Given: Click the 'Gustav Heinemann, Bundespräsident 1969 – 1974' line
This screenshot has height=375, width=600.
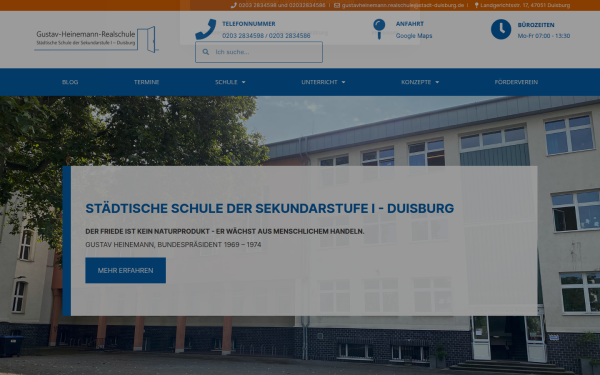Looking at the screenshot, I should pos(173,245).
